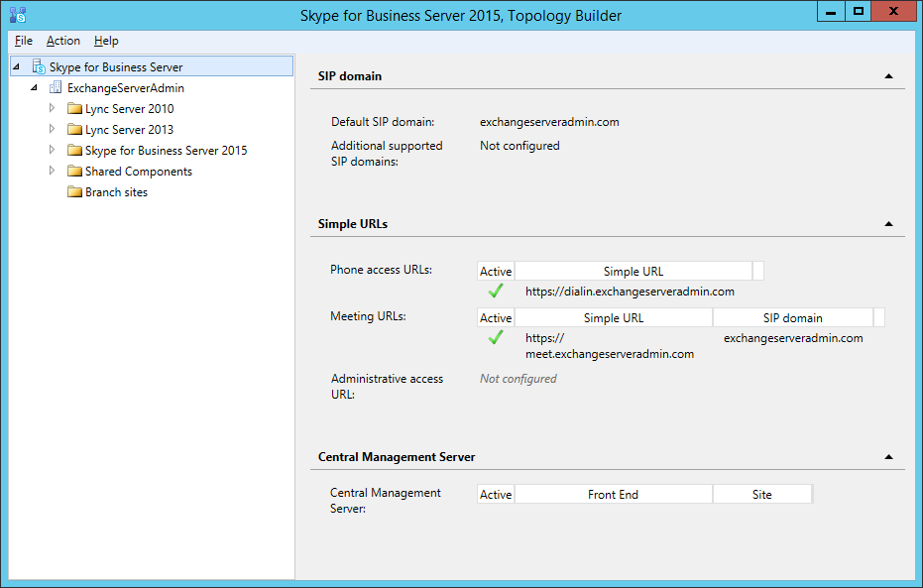Click the Simple URLs section heading
The width and height of the screenshot is (923, 588).
353,224
